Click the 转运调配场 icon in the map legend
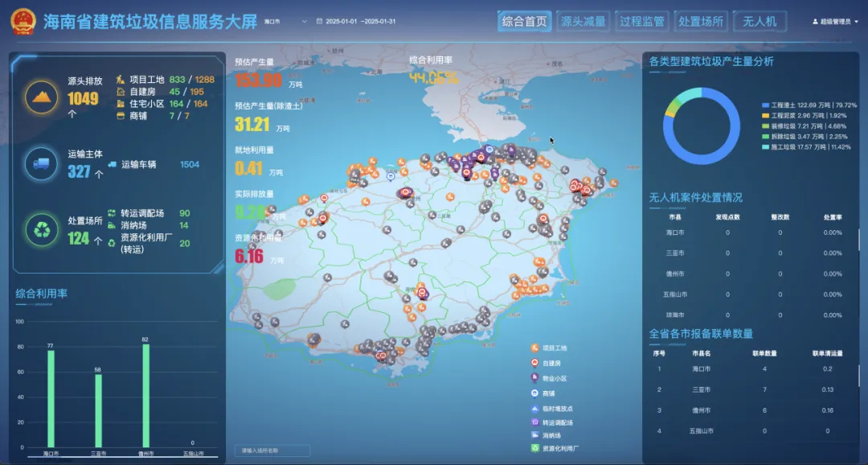Image resolution: width=868 pixels, height=465 pixels. coord(534,422)
